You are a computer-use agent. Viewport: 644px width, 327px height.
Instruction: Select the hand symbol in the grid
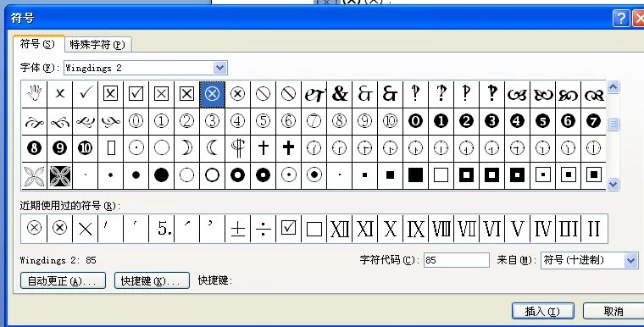coord(35,94)
